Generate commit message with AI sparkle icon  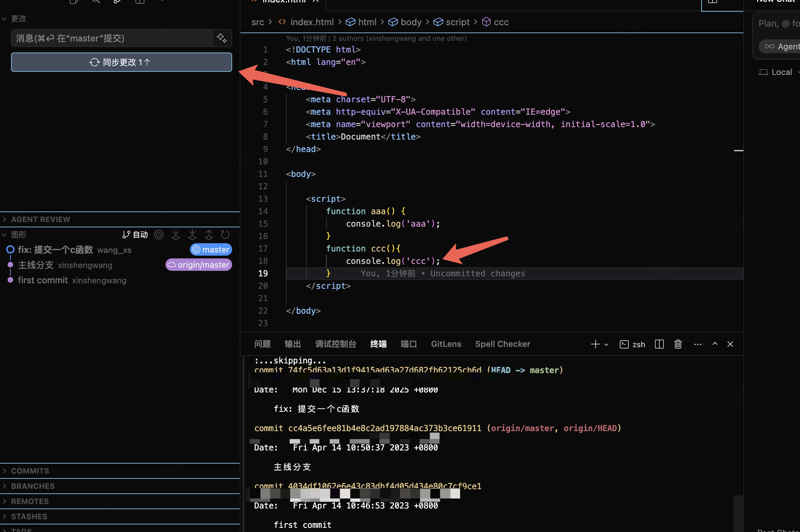click(x=222, y=38)
